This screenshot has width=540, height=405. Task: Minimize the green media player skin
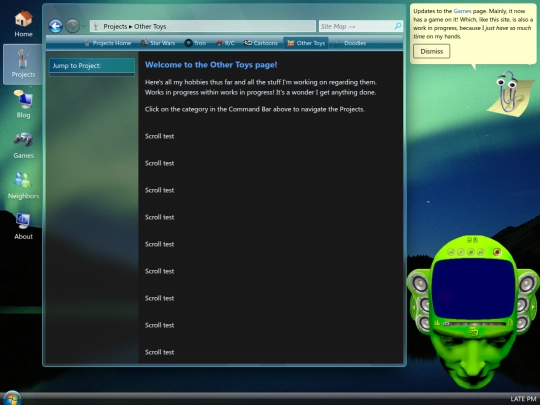(469, 240)
